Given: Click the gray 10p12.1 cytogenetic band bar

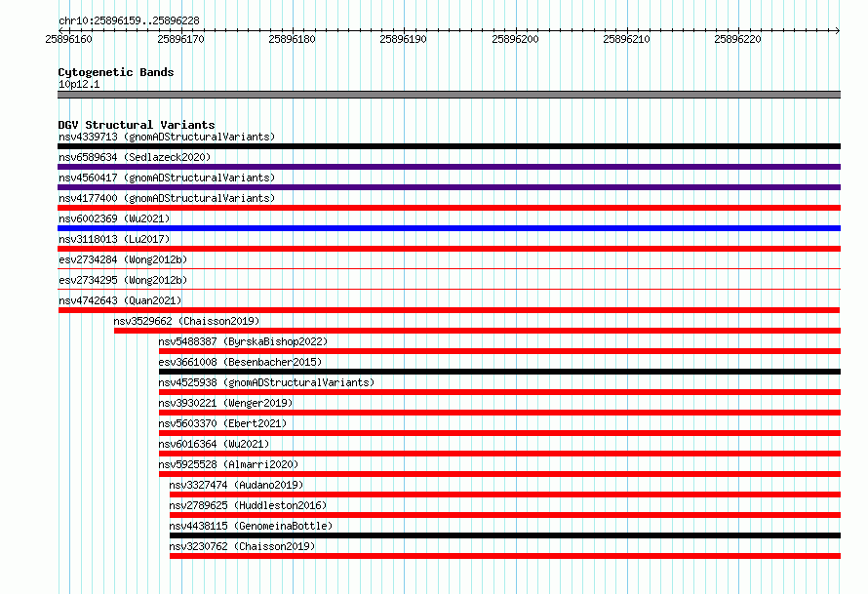Looking at the screenshot, I should (449, 95).
